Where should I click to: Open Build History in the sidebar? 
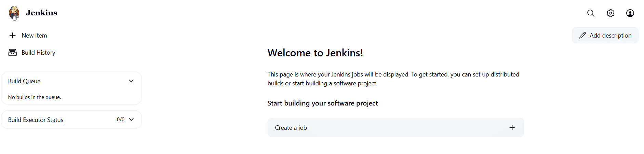38,53
